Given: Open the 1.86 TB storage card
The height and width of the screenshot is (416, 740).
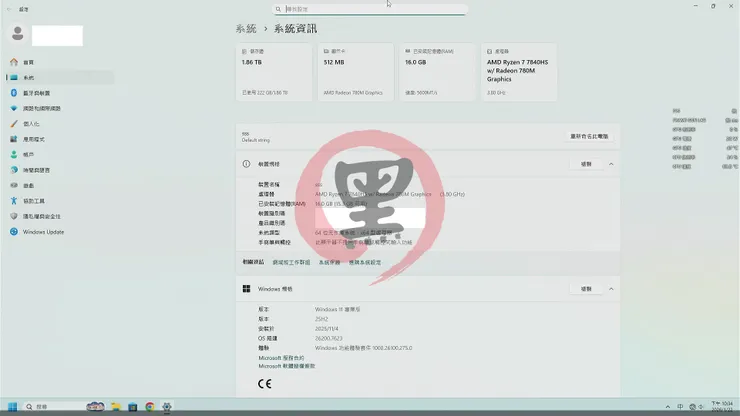Looking at the screenshot, I should (274, 72).
